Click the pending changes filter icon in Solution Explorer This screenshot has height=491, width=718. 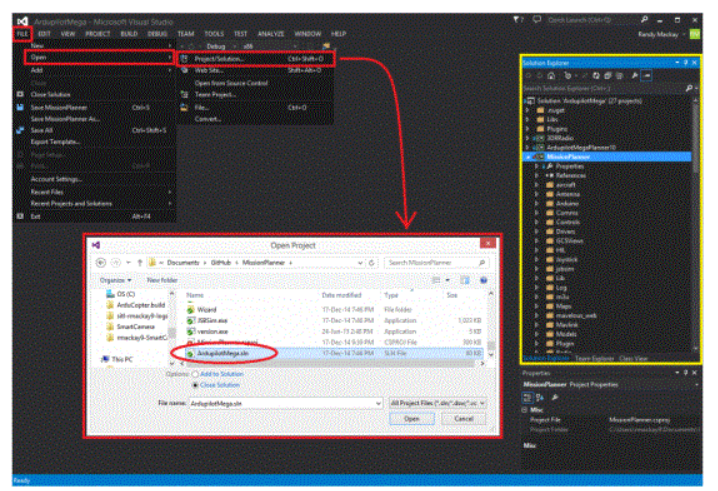click(568, 76)
